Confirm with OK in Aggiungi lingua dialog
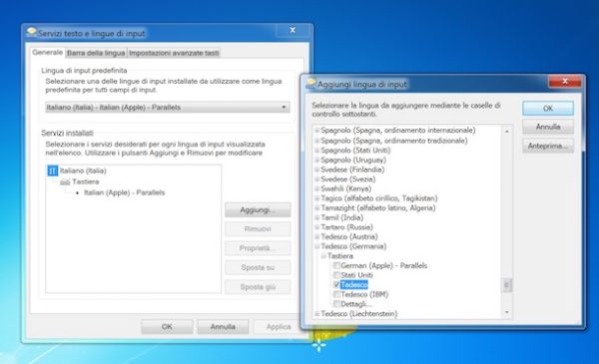This screenshot has height=364, width=599. click(548, 109)
